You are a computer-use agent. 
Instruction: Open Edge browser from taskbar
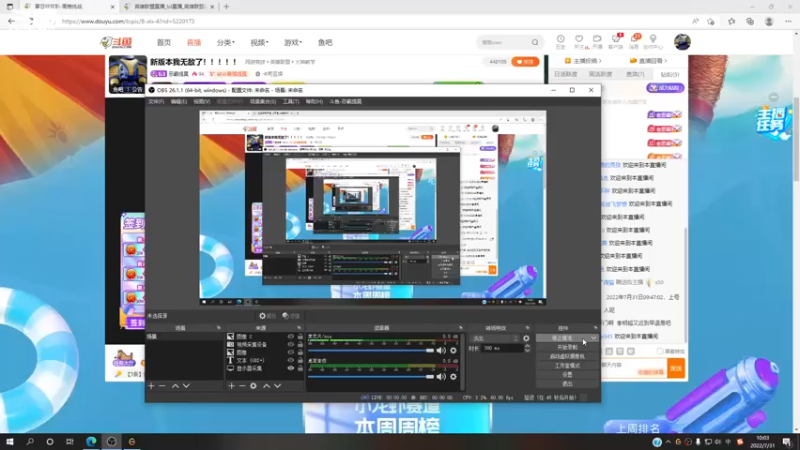(x=91, y=442)
